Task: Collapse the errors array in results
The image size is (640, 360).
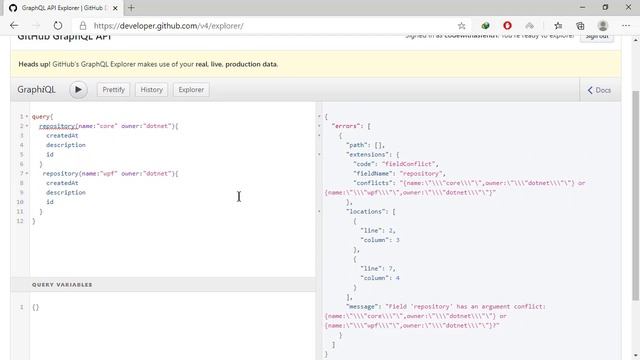Action: click(319, 126)
